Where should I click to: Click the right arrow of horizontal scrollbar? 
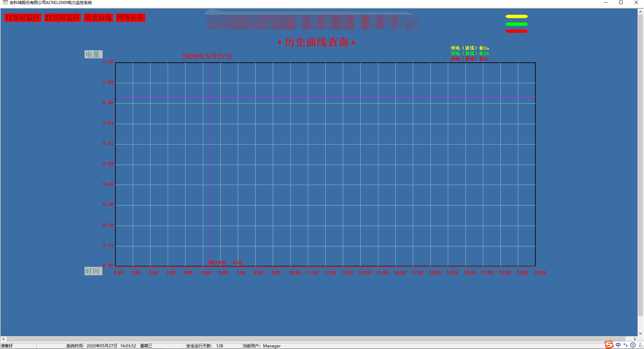pyautogui.click(x=635, y=339)
